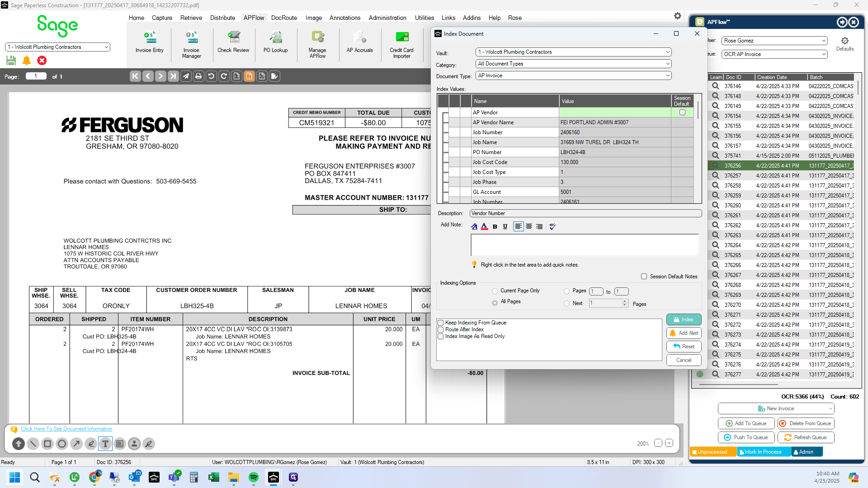The width and height of the screenshot is (868, 488).
Task: Click the green save disk icon
Action: coord(11,61)
